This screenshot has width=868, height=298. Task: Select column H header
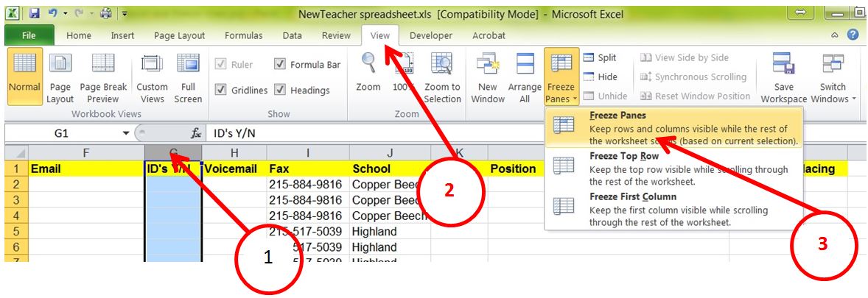234,152
